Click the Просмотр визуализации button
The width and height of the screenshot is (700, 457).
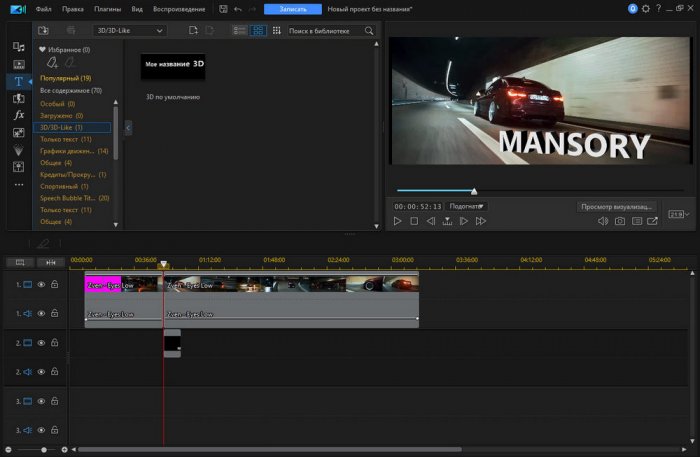[x=614, y=206]
